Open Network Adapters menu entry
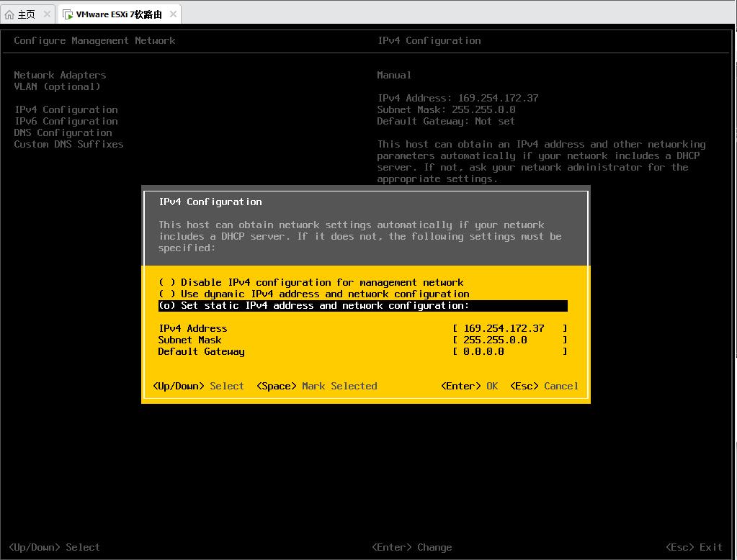The width and height of the screenshot is (737, 560). 60,75
